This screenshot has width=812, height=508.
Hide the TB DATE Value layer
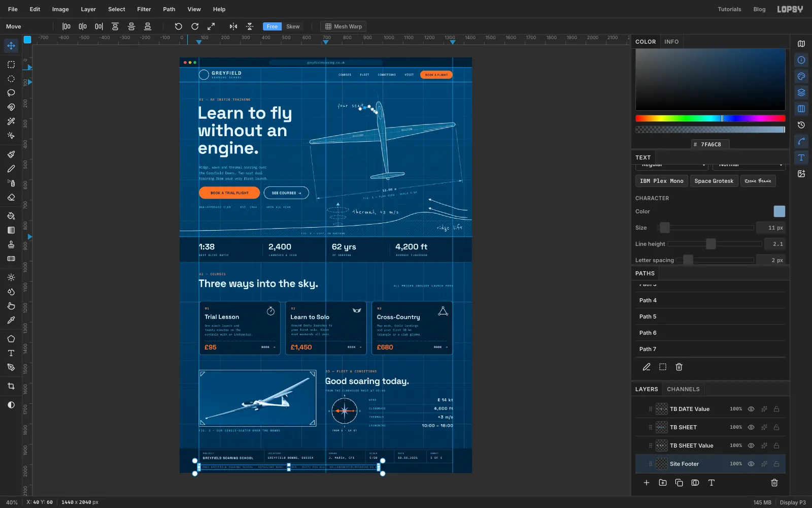pos(751,409)
